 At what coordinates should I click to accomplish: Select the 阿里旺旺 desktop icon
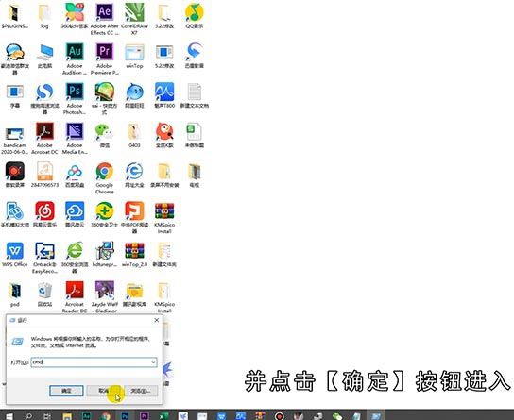134,95
